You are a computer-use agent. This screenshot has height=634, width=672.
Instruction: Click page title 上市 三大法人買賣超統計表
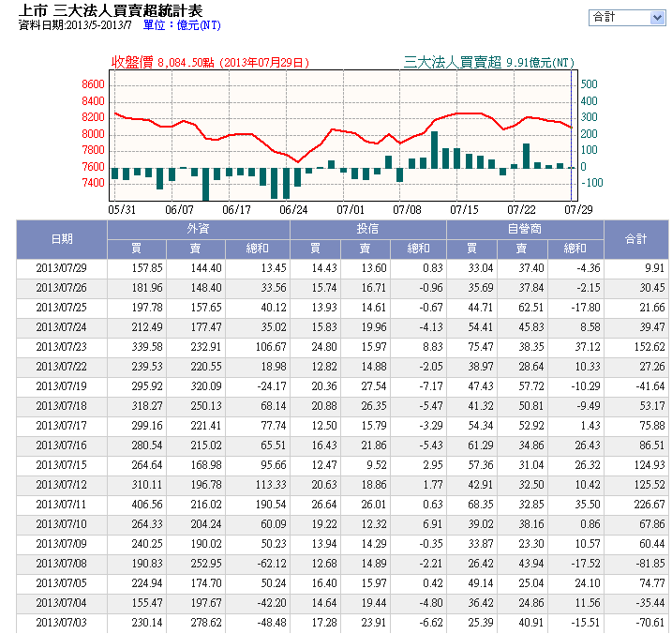click(111, 10)
